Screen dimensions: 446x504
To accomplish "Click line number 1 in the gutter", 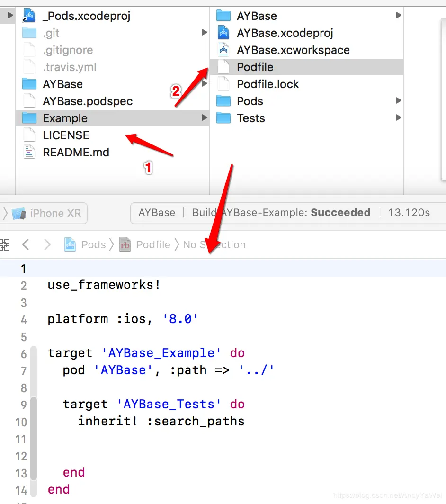I will coord(23,269).
